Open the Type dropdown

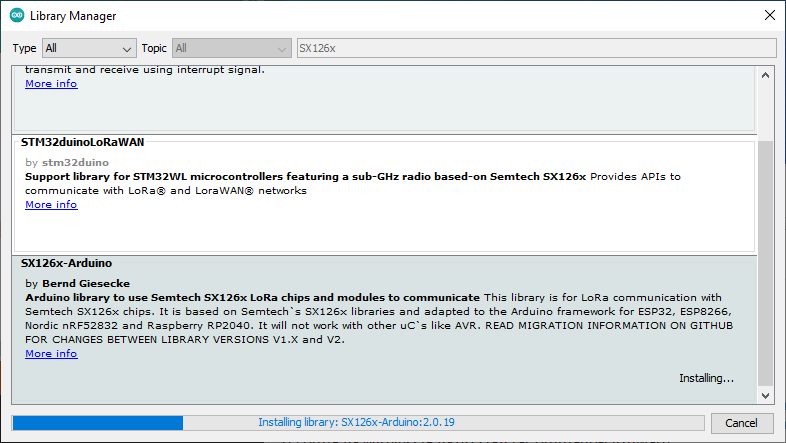(x=89, y=48)
